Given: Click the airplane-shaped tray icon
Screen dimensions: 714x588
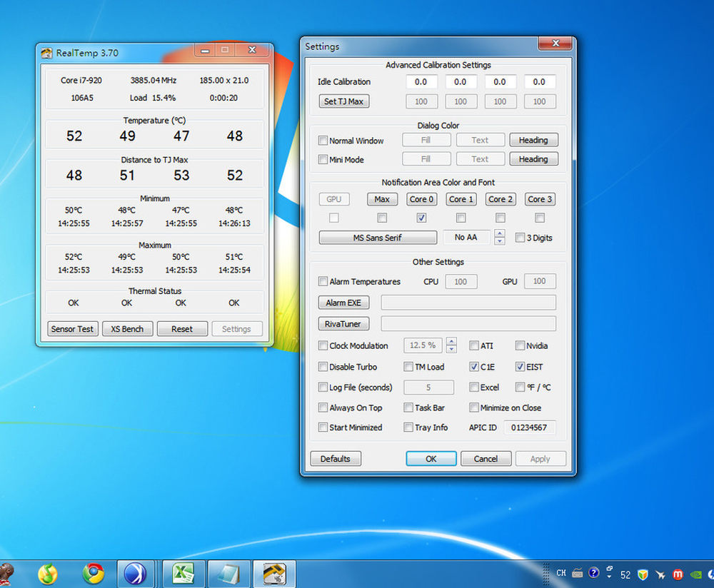Looking at the screenshot, I should tap(660, 575).
